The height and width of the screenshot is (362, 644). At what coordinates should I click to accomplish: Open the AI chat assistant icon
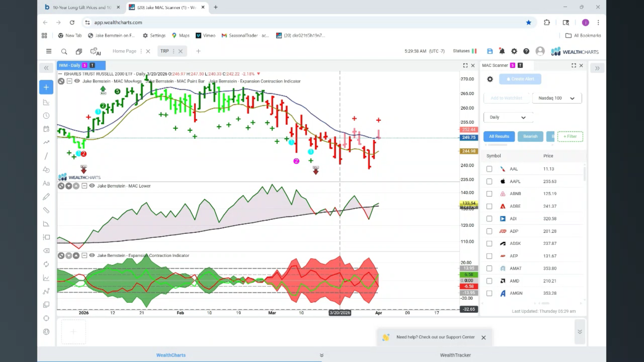(96, 52)
